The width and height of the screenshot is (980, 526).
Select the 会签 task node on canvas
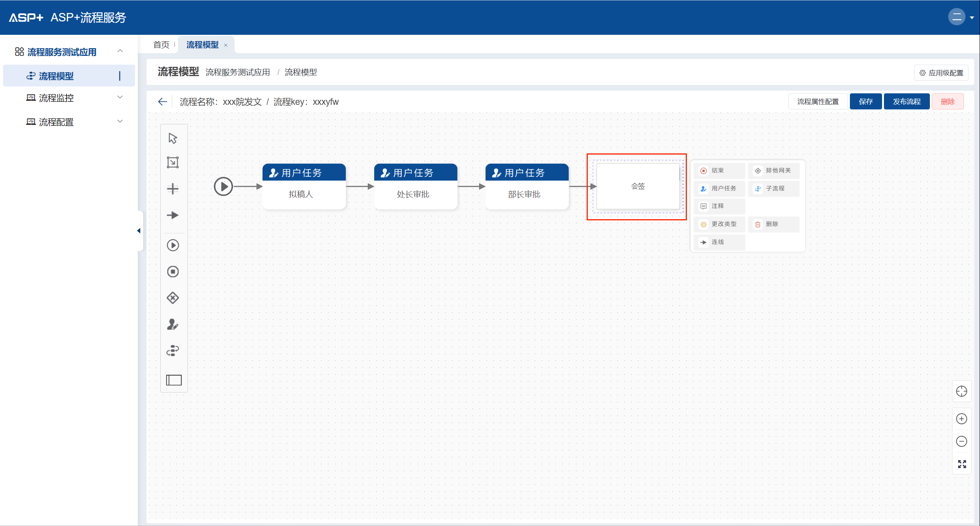click(x=638, y=186)
